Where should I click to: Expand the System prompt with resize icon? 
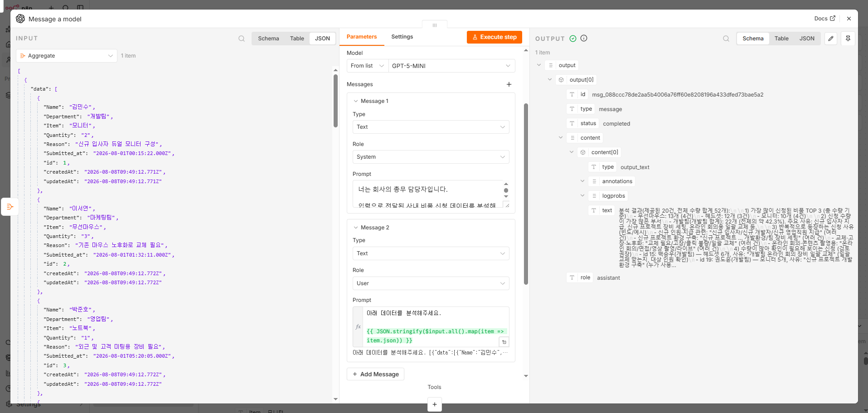click(507, 205)
